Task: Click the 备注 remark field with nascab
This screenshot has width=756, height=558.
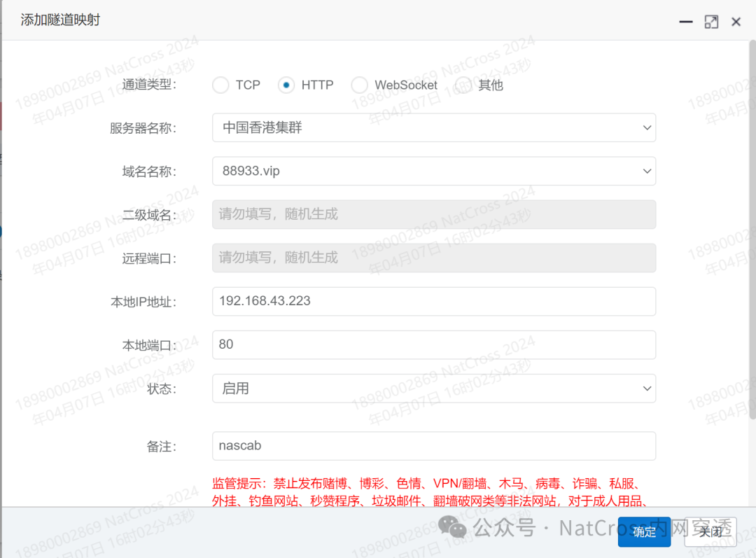Action: tap(434, 446)
